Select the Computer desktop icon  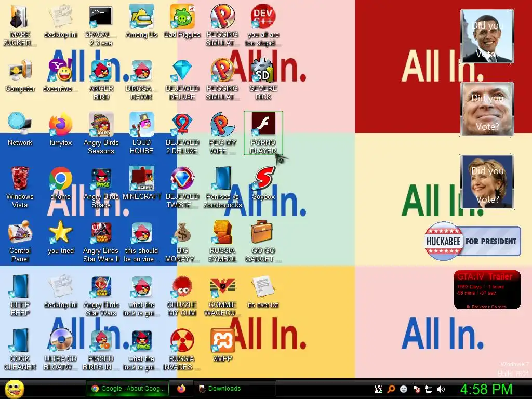[20, 75]
